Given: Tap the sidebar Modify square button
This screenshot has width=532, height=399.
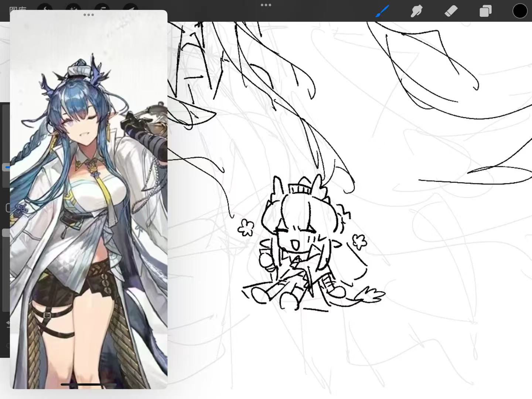Looking at the screenshot, I should (7, 208).
